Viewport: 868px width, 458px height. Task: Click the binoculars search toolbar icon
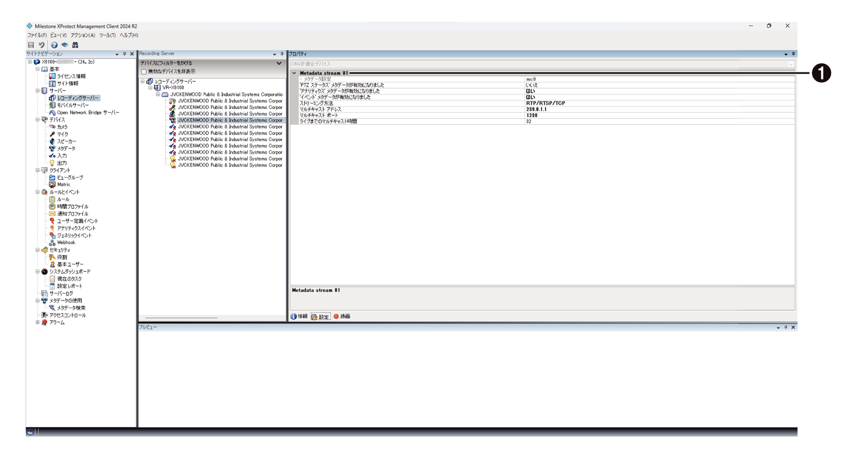coord(75,45)
